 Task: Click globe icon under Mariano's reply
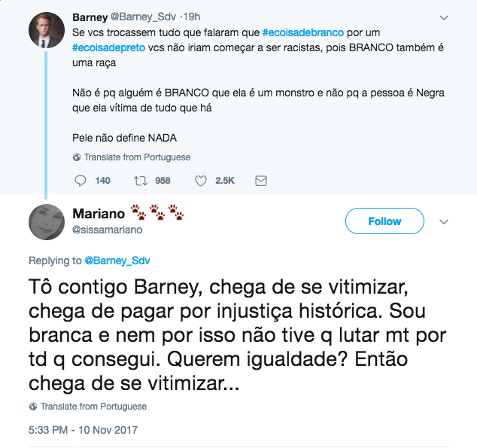point(33,407)
